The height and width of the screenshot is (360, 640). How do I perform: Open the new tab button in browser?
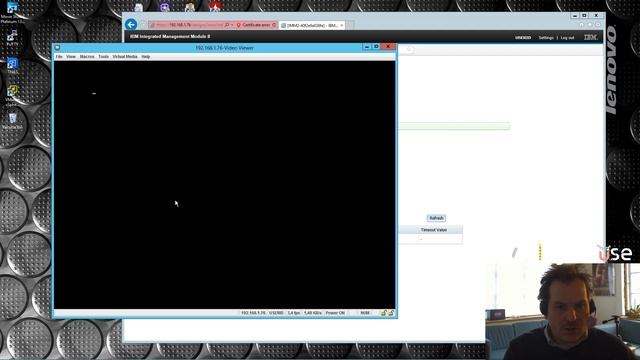[x=350, y=25]
